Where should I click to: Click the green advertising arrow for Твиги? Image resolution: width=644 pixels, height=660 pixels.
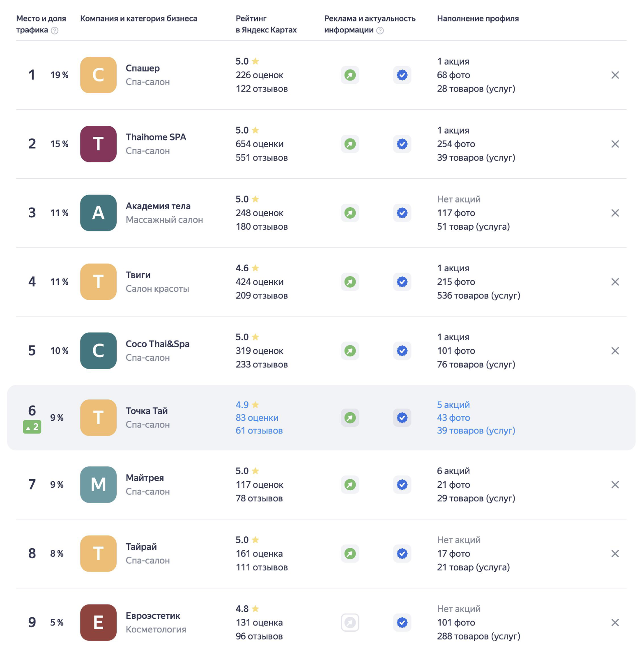pyautogui.click(x=350, y=282)
